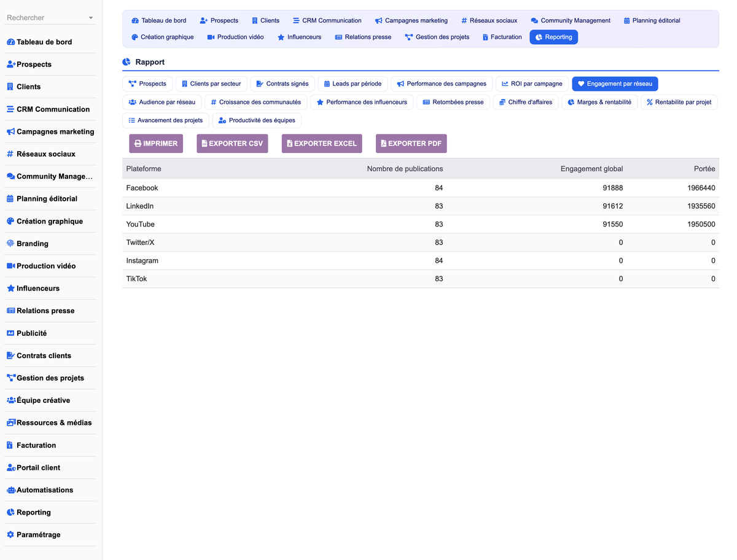This screenshot has height=560, width=737.
Task: Open Community Management in top navigation
Action: coord(571,21)
